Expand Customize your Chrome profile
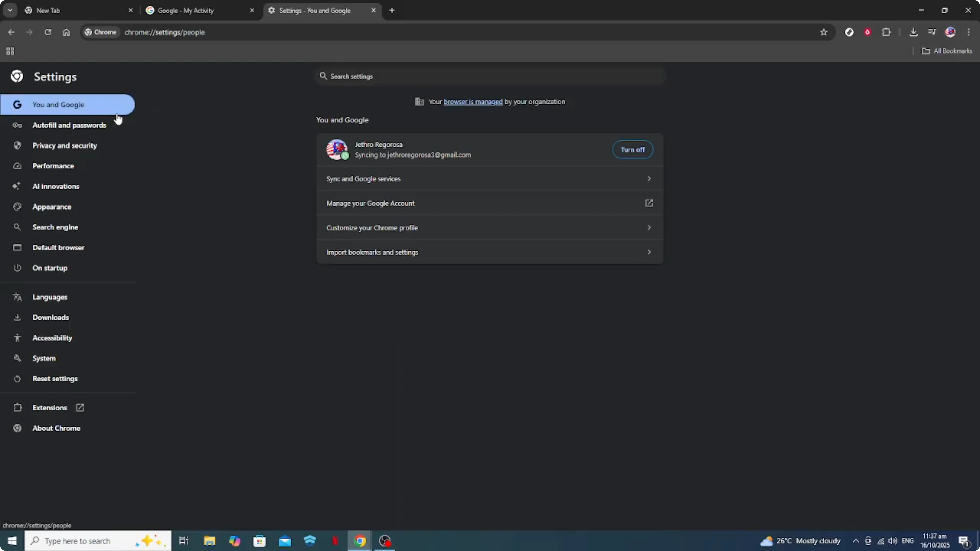The image size is (980, 551). [490, 228]
